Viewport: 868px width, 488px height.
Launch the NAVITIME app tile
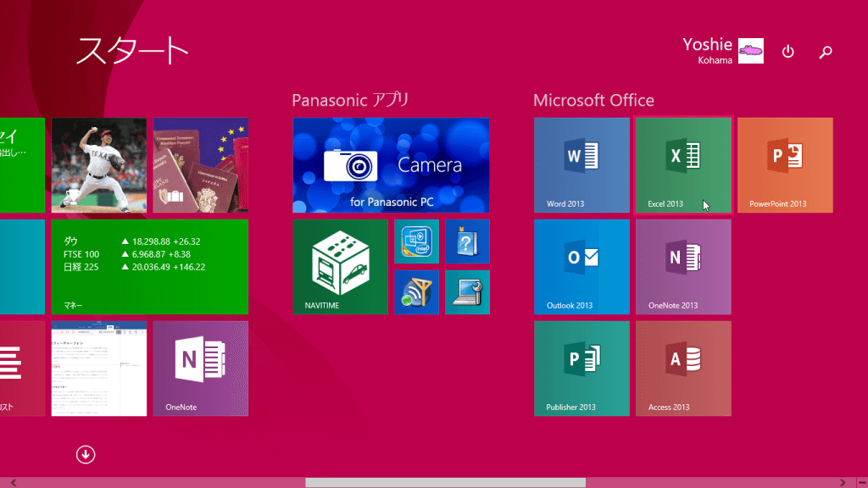pyautogui.click(x=341, y=267)
